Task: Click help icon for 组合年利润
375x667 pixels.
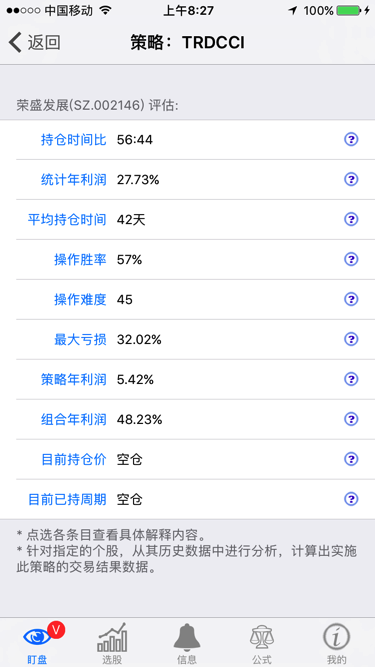Action: (x=351, y=419)
